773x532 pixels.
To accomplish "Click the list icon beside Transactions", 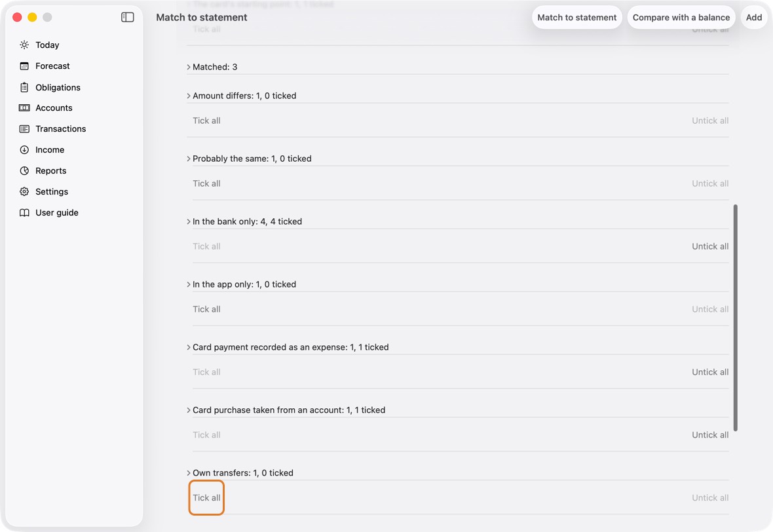I will 24,128.
